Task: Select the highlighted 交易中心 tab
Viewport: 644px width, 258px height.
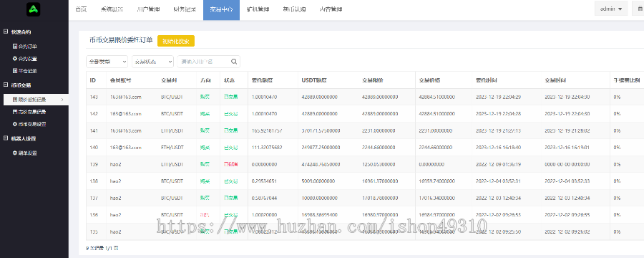Action: click(221, 10)
